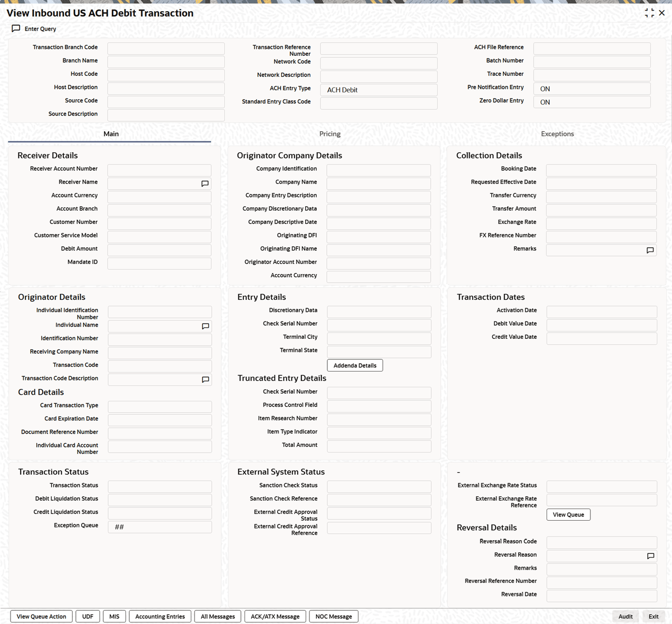Screen dimensions: 672x624
Task: Click the Addenda Details button
Action: point(355,365)
